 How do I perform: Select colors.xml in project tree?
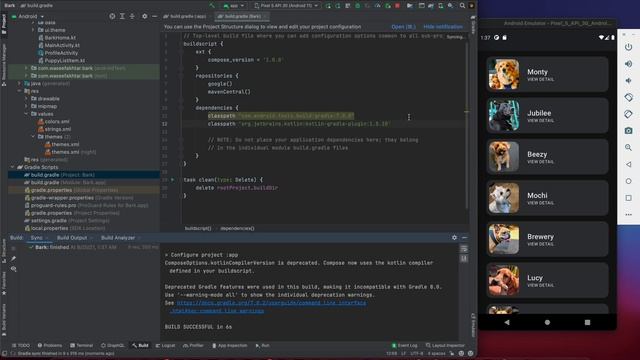click(53, 121)
